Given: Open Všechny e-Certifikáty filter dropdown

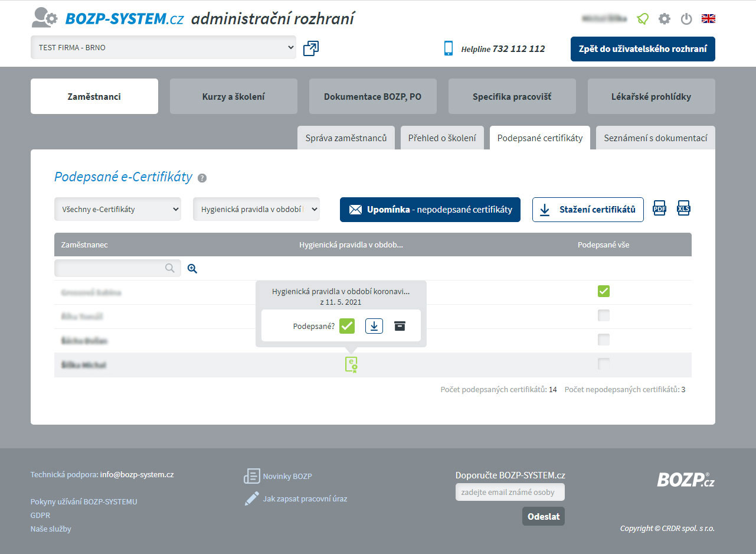Looking at the screenshot, I should pos(117,209).
